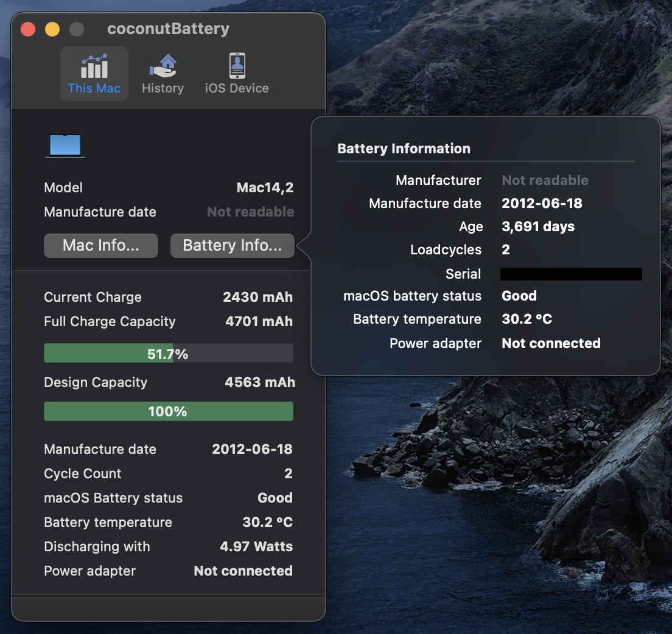Screen dimensions: 672x634
Task: Click the Current Charge value 2430 mAh
Action: coord(258,297)
